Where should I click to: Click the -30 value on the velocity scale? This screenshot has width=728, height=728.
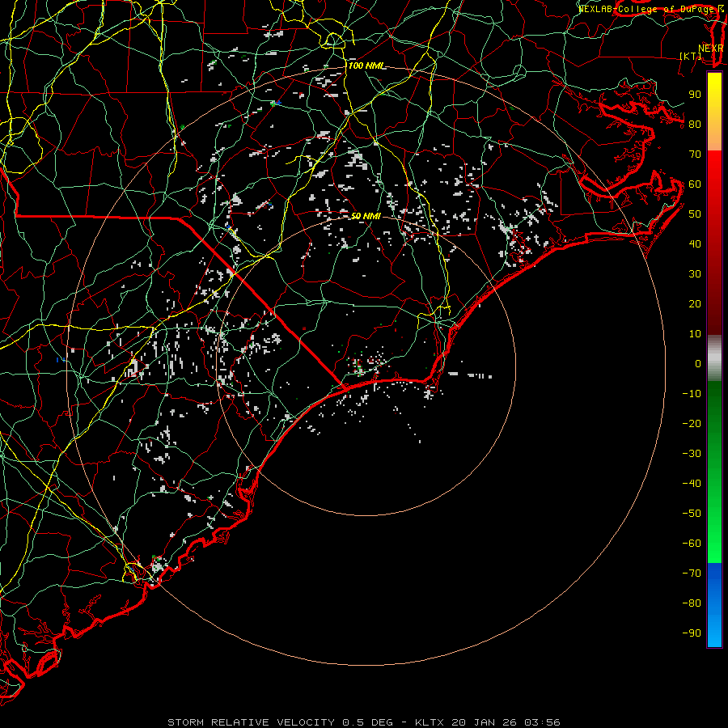coord(692,454)
